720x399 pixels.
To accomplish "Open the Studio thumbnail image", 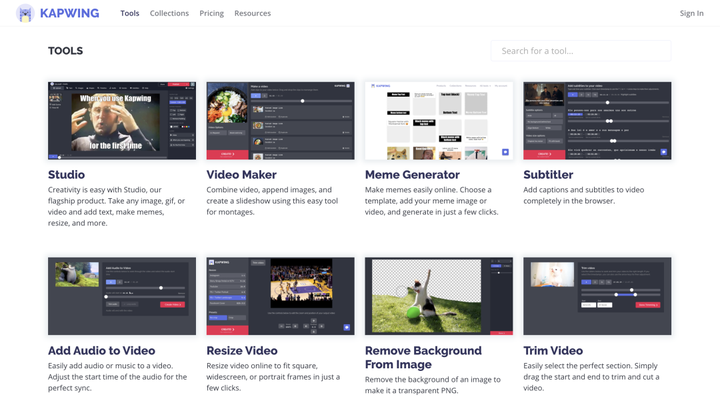I will point(122,121).
